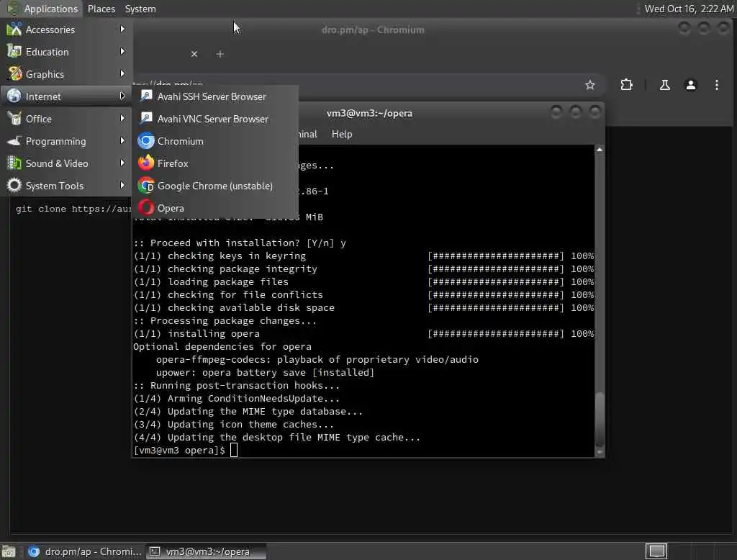Expand the Internet submenu arrow
The height and width of the screenshot is (560, 737).
122,96
